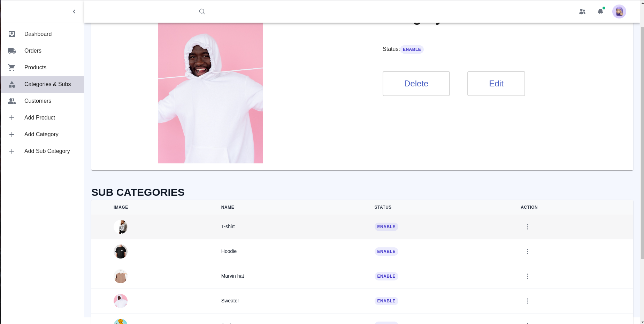This screenshot has width=644, height=324.
Task: Open Add Sub Category page
Action: [47, 151]
